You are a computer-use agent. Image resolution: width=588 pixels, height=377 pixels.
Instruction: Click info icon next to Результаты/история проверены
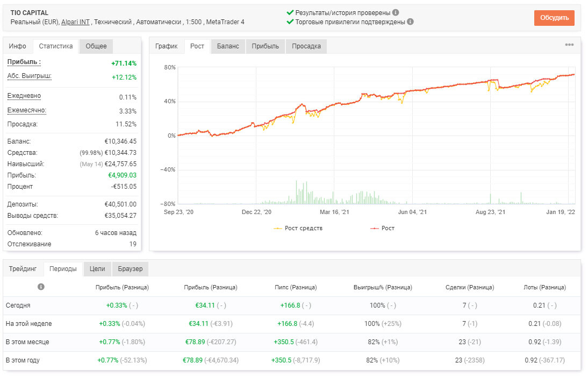click(x=396, y=12)
